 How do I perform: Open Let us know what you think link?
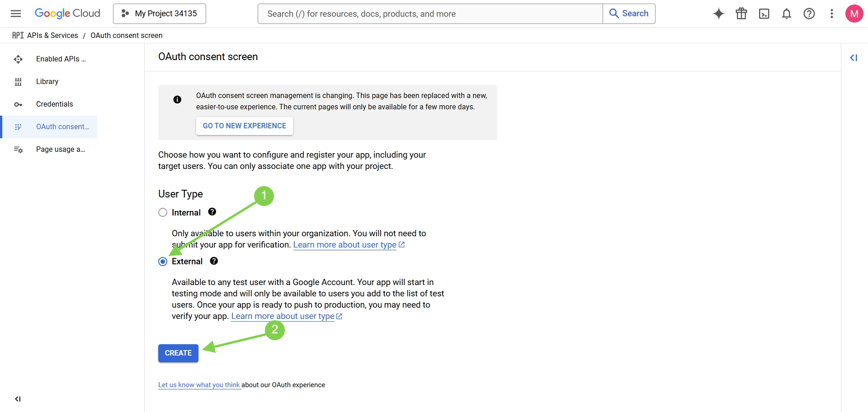(199, 385)
